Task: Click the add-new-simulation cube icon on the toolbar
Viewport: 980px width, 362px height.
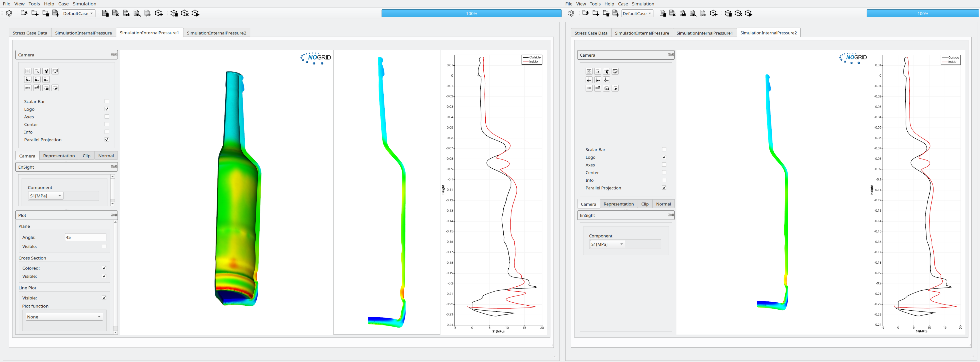Action: (159, 13)
